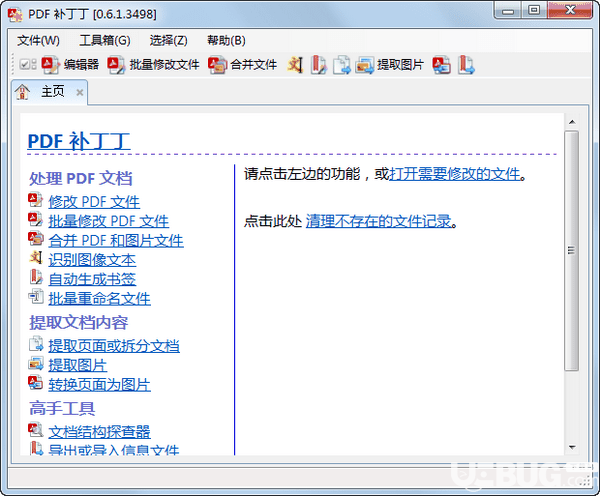
Task: Select 批量修改文件 toolbar button
Action: 153,64
